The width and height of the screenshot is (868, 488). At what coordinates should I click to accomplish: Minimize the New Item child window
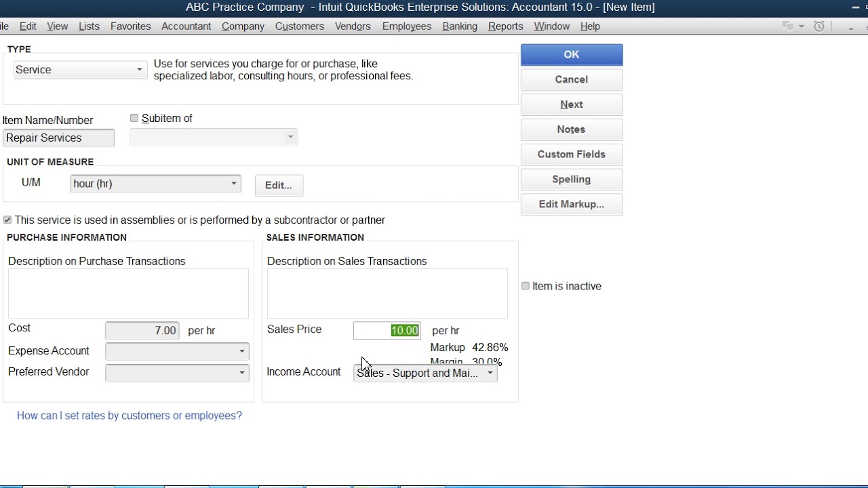pyautogui.click(x=850, y=27)
